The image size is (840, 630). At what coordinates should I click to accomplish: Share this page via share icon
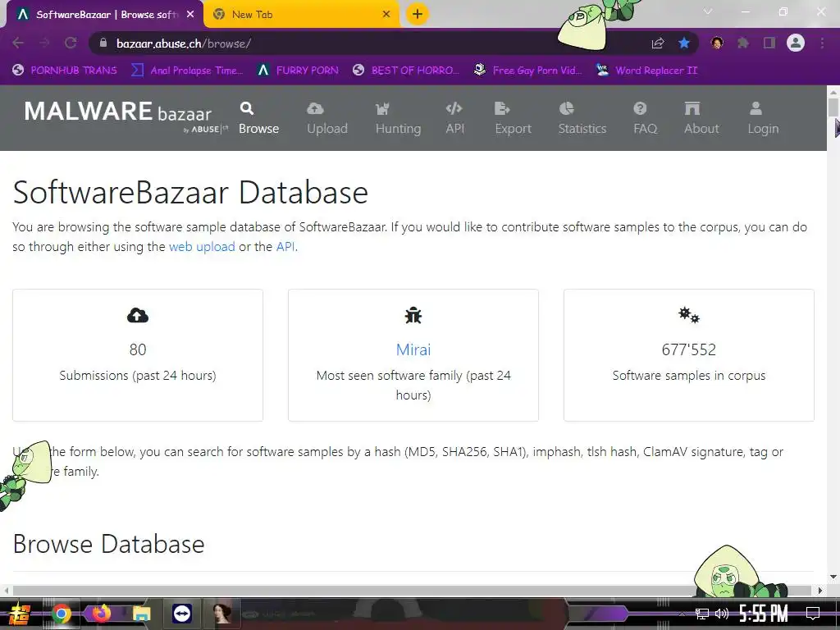(x=657, y=43)
